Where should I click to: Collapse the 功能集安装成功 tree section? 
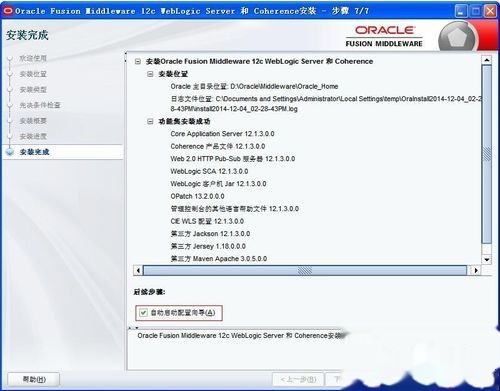(x=150, y=121)
